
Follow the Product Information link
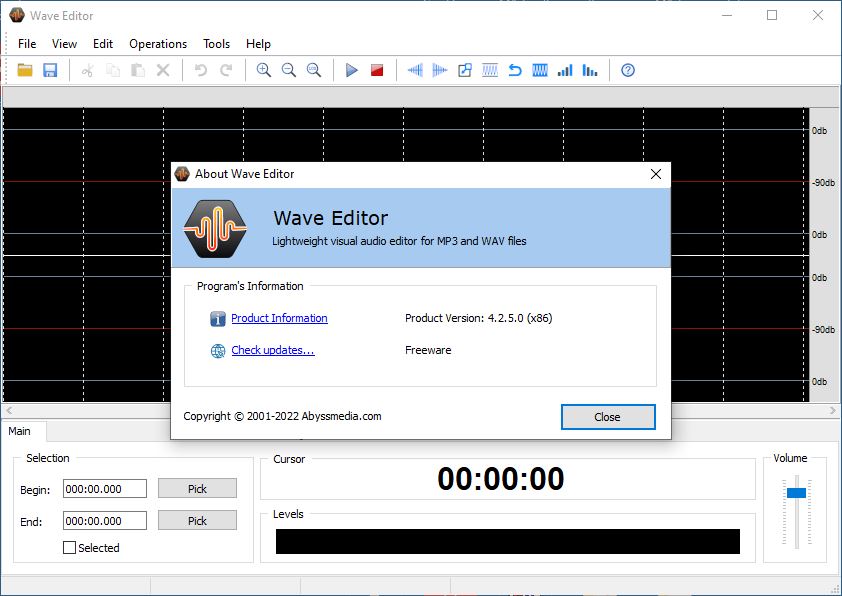pos(279,318)
